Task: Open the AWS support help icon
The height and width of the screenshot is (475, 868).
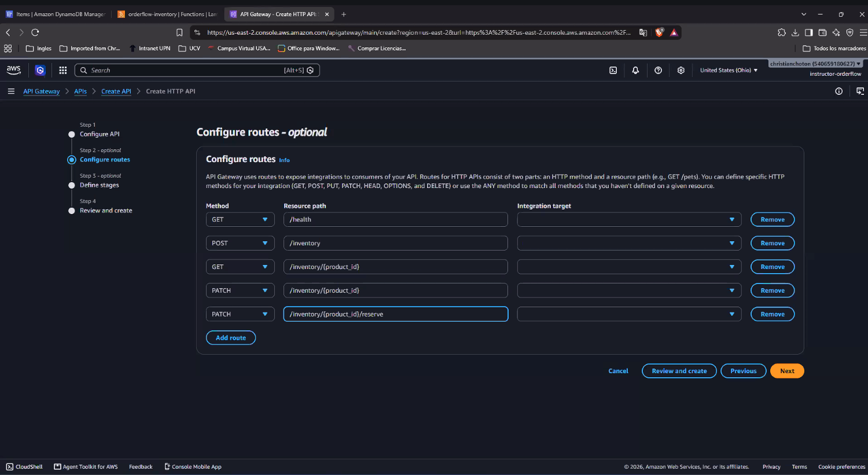Action: (658, 70)
